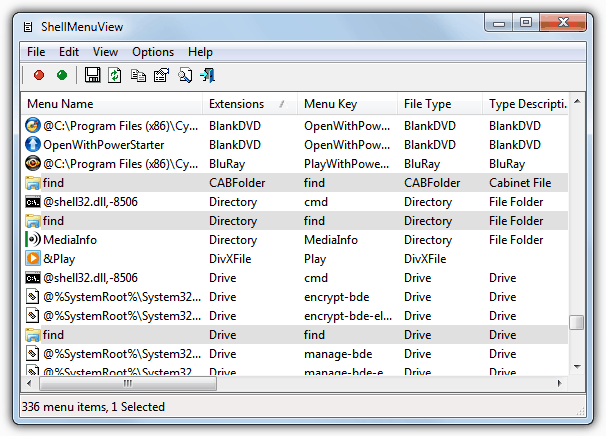Click the cmd icon in Directory cmd row
Image resolution: width=606 pixels, height=436 pixels.
tap(33, 202)
